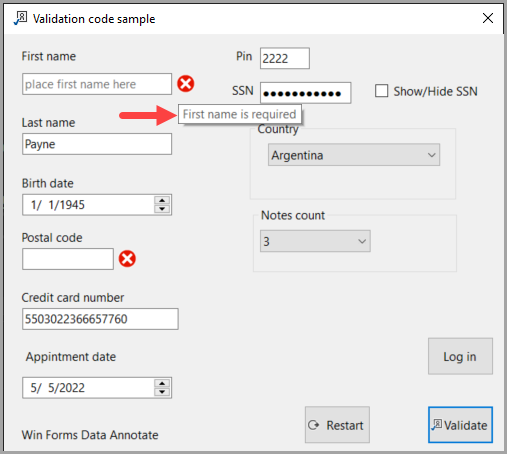Click the Restart button
507x454 pixels.
[337, 425]
